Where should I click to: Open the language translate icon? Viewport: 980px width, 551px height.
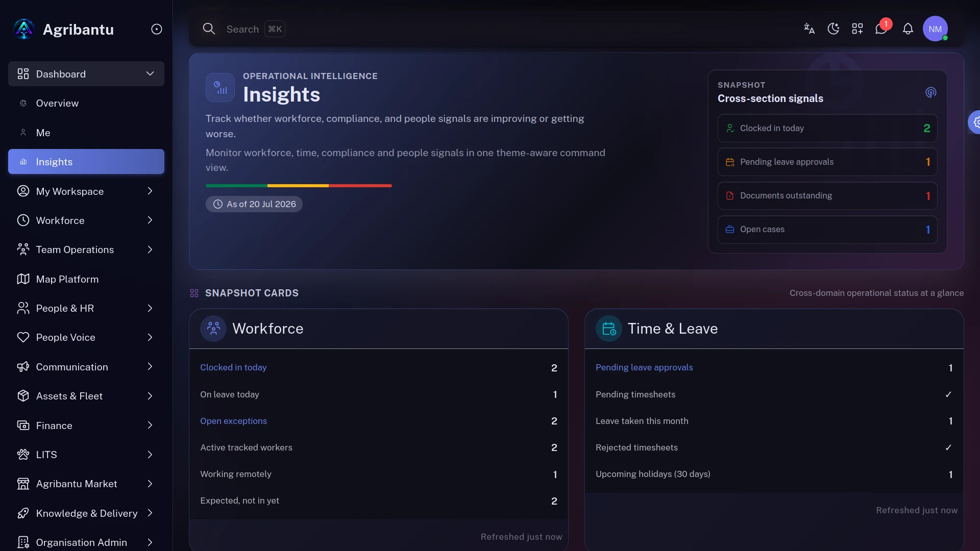pyautogui.click(x=809, y=29)
